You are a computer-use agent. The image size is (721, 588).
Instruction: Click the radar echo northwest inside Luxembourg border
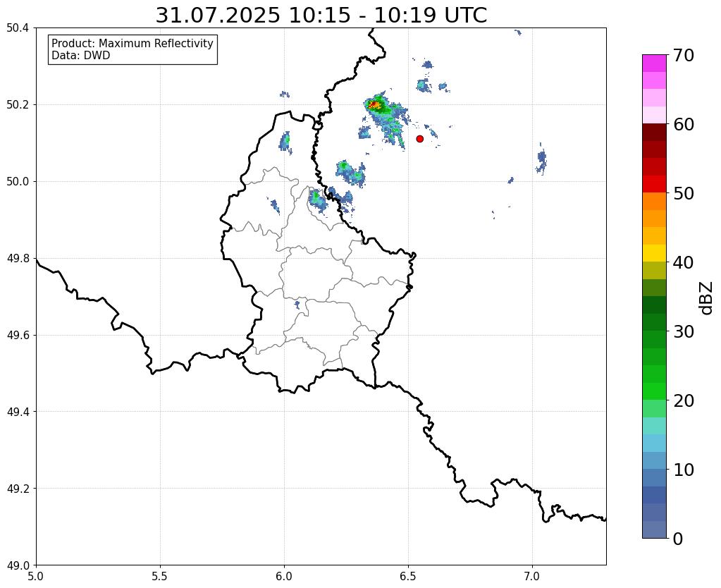tap(285, 142)
